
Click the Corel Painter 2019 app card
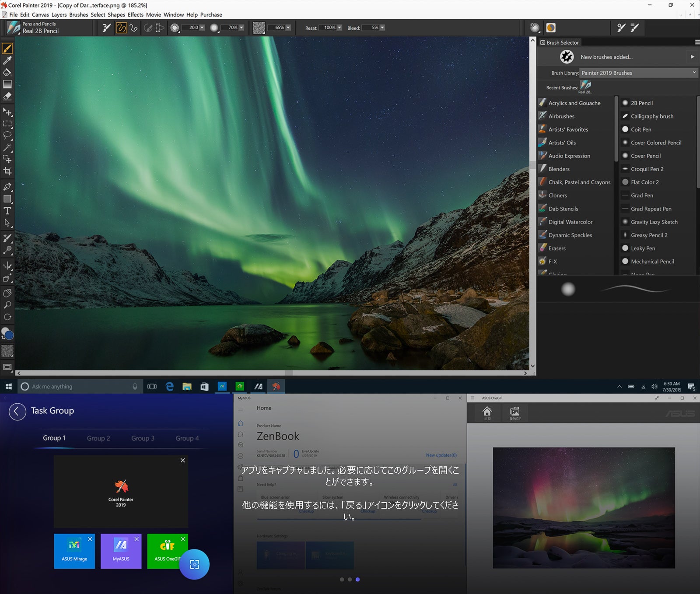coord(121,492)
